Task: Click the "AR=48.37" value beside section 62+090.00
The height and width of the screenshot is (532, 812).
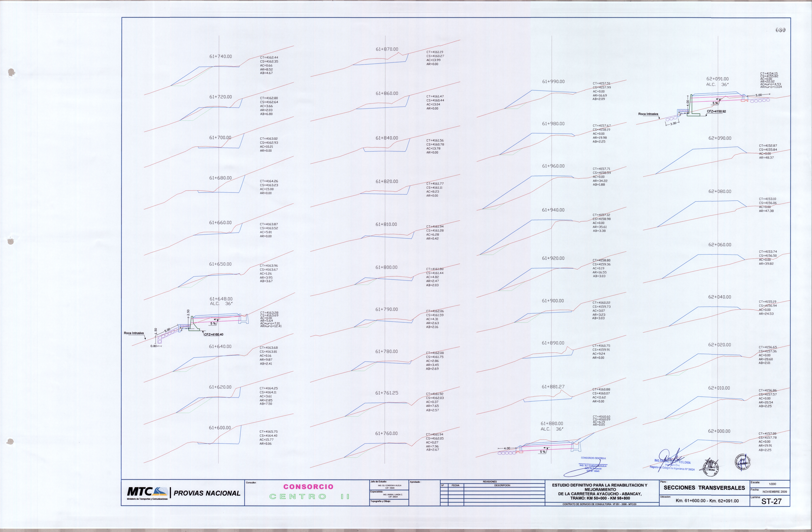Action: coord(766,158)
